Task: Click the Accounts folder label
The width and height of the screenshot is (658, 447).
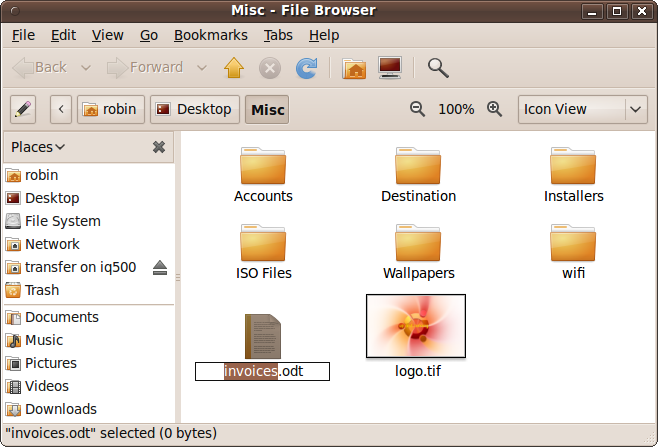Action: pyautogui.click(x=263, y=196)
